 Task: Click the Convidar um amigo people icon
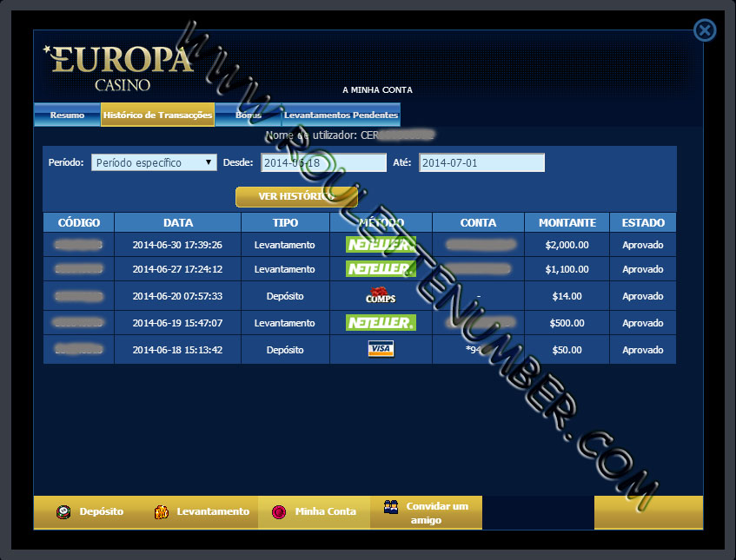(x=390, y=506)
